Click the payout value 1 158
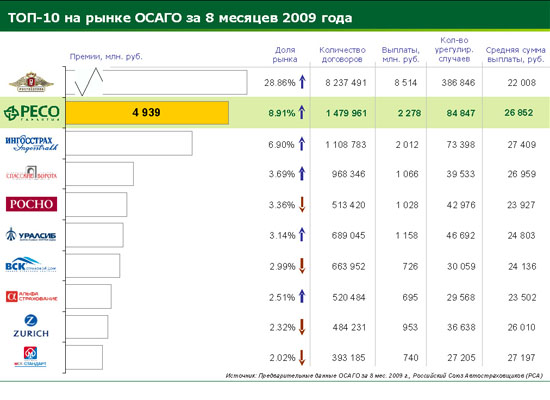 [407, 235]
